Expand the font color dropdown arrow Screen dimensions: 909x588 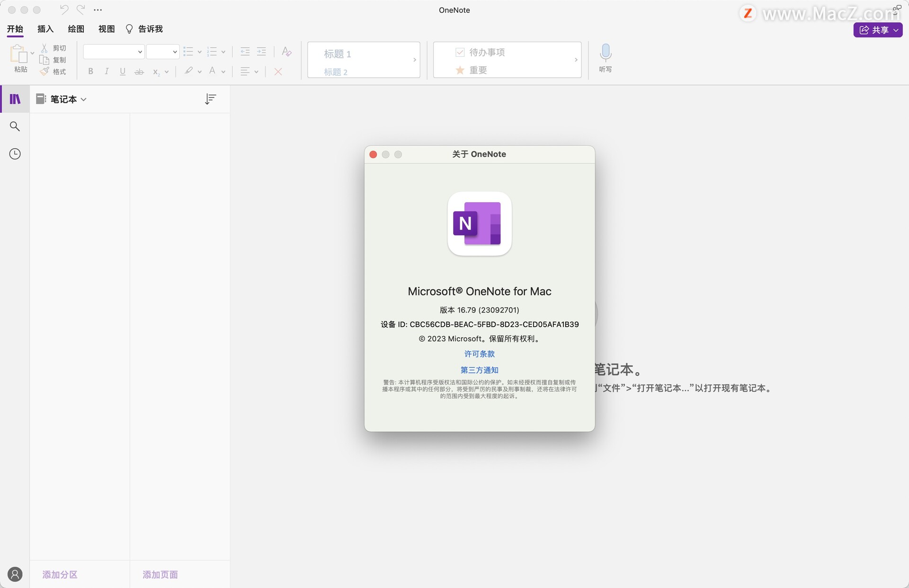click(223, 72)
